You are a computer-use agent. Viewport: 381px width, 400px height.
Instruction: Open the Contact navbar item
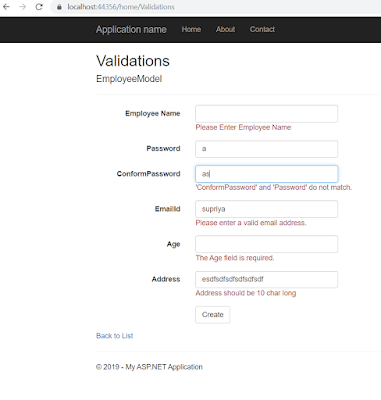click(262, 29)
